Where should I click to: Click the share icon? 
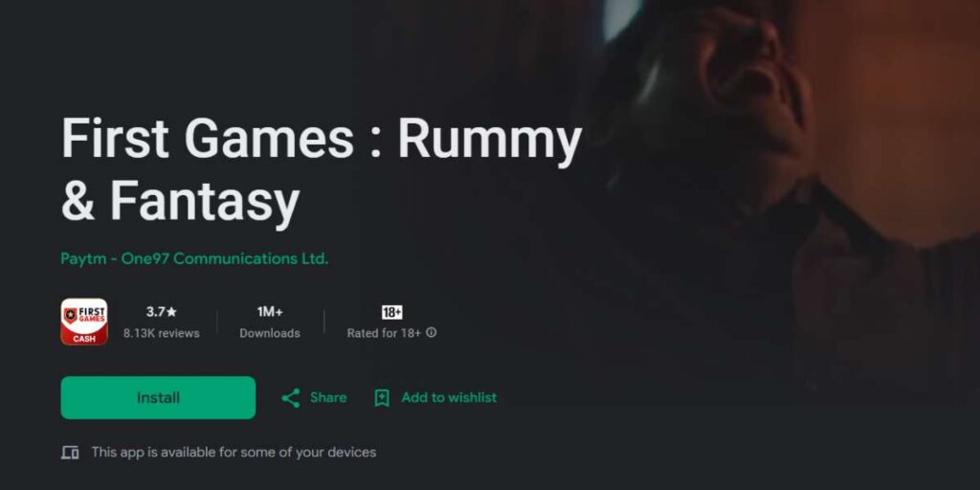pyautogui.click(x=291, y=398)
